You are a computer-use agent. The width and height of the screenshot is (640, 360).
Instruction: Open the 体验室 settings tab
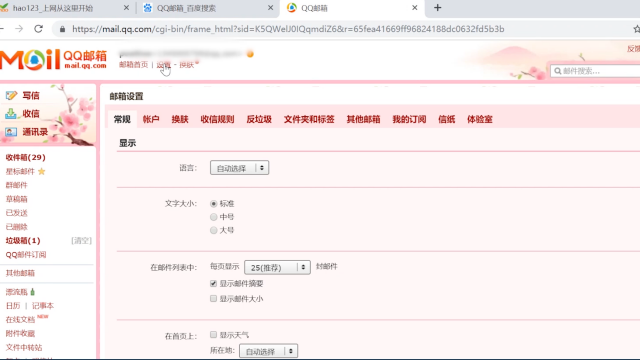(x=480, y=119)
